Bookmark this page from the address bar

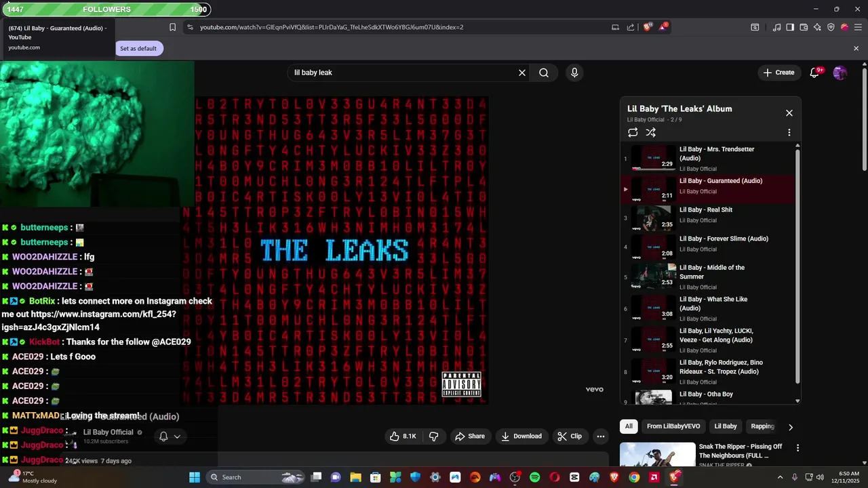pyautogui.click(x=172, y=27)
